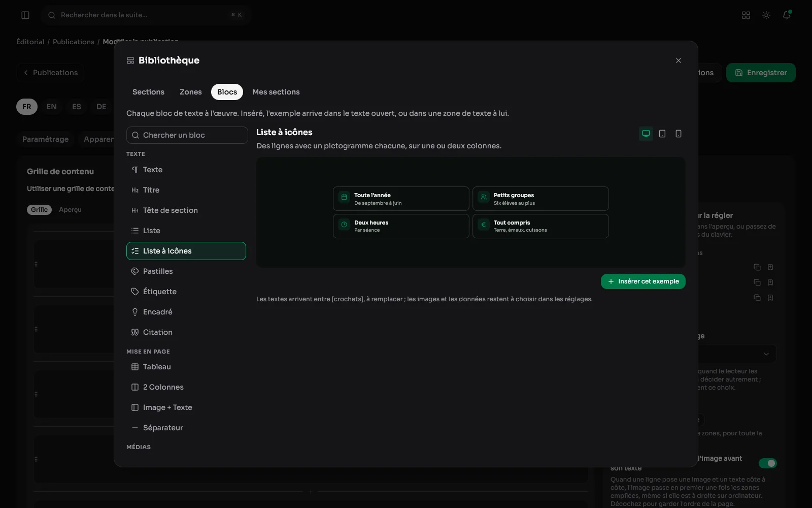The height and width of the screenshot is (508, 812).
Task: Click the Enregistrer button
Action: coord(761,73)
